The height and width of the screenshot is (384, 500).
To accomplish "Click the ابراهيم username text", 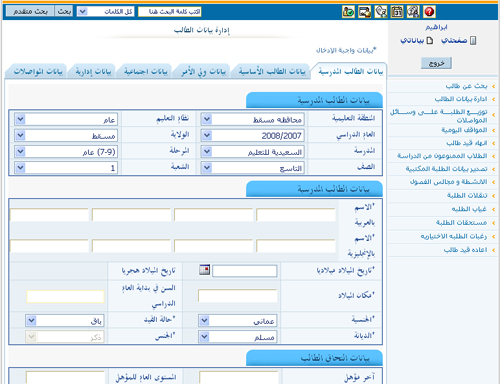I will point(436,27).
